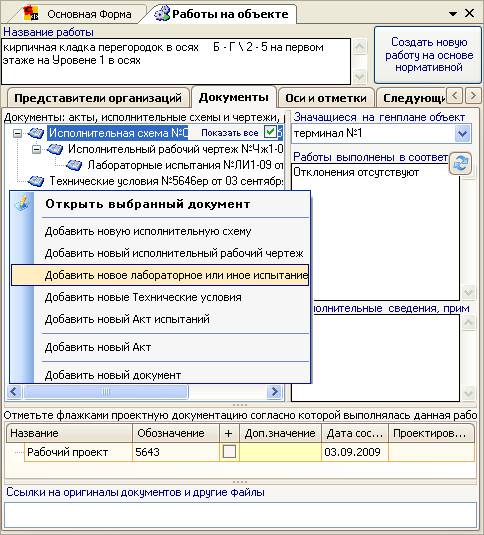
Task: Switch to Представители организаций tab
Action: pos(98,98)
